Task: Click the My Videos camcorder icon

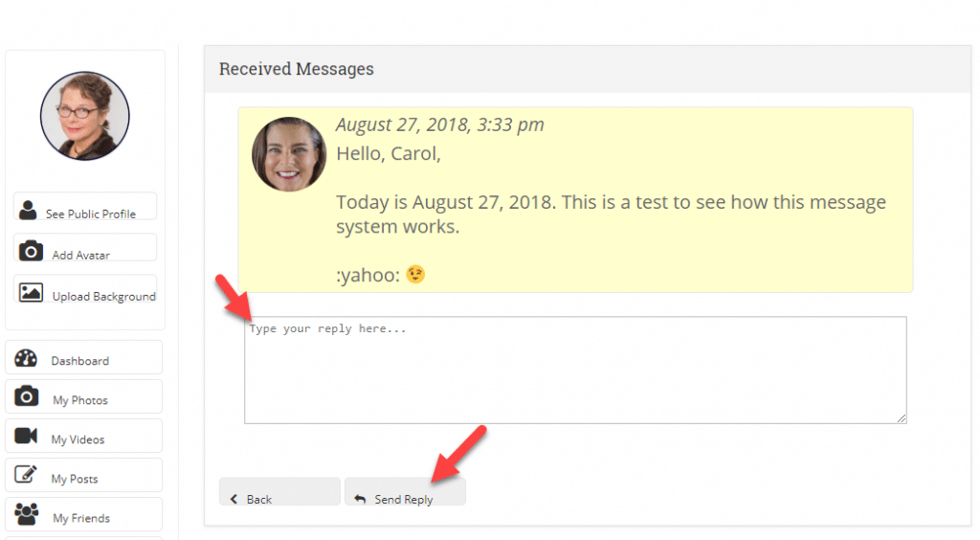Action: pyautogui.click(x=26, y=436)
